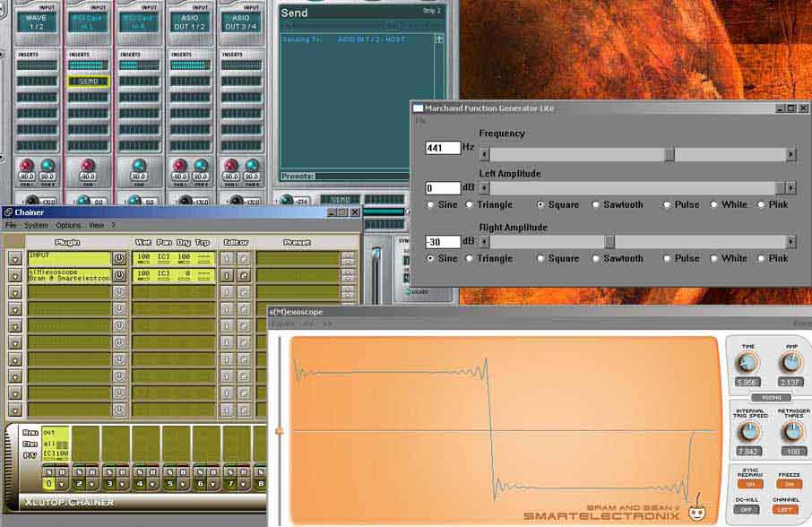
Task: Click first editor icon in INPUT row
Action: point(227,258)
